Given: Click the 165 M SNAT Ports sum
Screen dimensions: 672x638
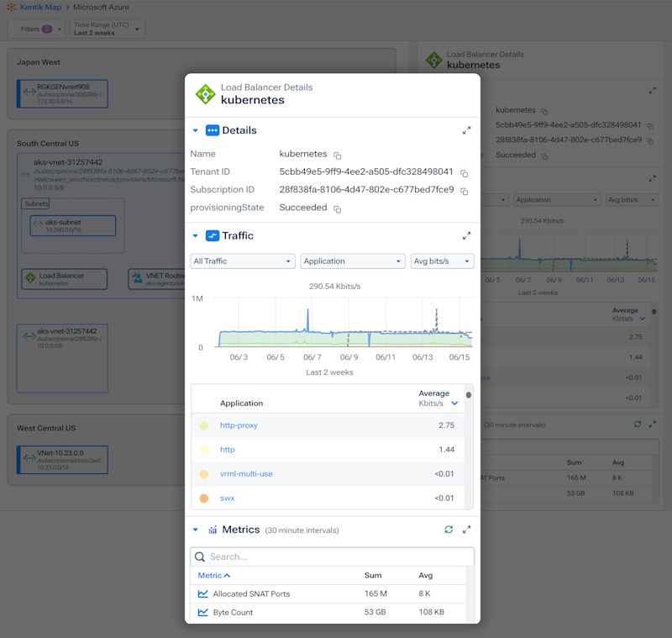Looking at the screenshot, I should click(375, 593).
